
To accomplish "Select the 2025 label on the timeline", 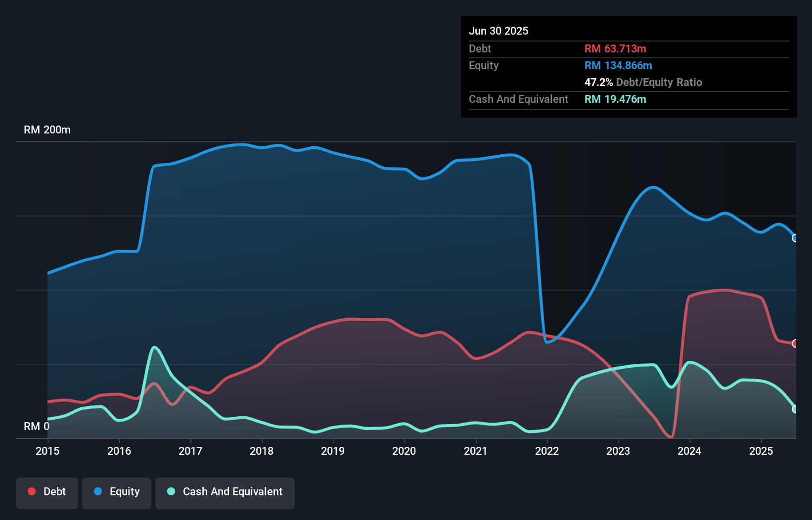I will (762, 451).
